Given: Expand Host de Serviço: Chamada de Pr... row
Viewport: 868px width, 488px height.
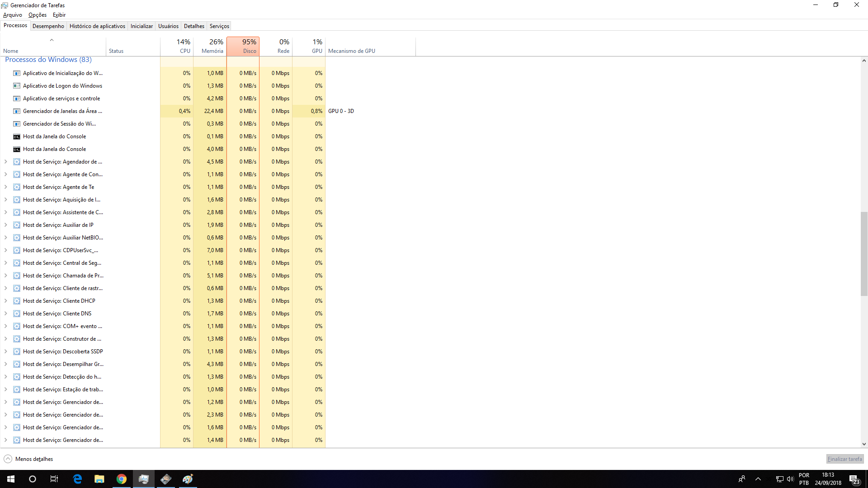Looking at the screenshot, I should (5, 276).
